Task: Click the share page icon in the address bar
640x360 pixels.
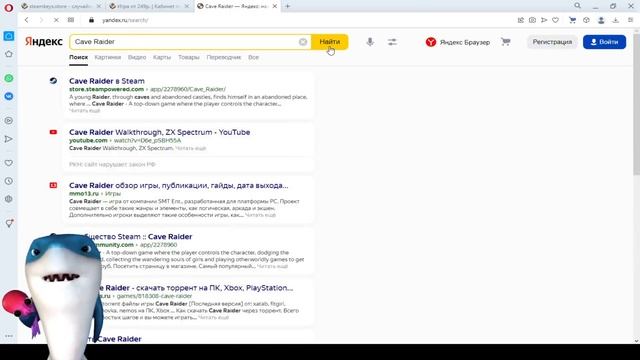Action: point(520,20)
